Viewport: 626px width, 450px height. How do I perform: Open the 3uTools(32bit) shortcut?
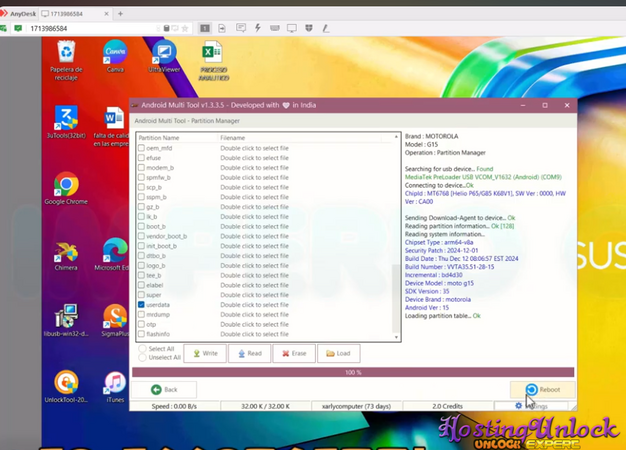[66, 120]
